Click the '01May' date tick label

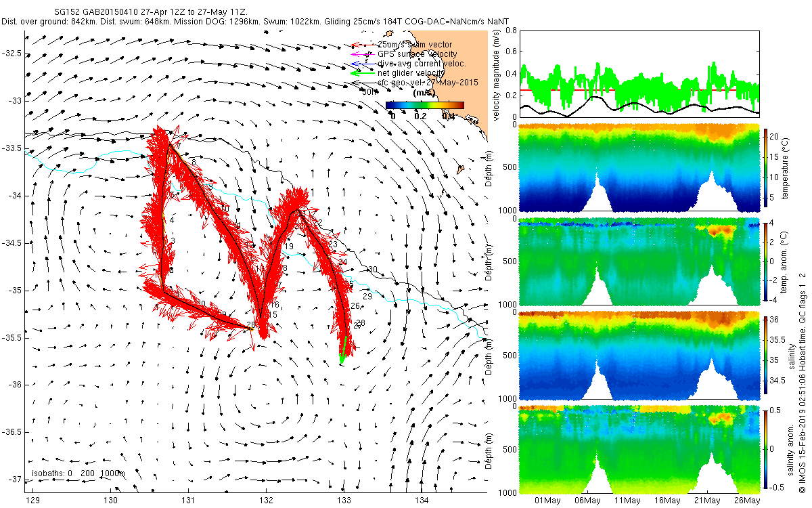[x=547, y=501]
